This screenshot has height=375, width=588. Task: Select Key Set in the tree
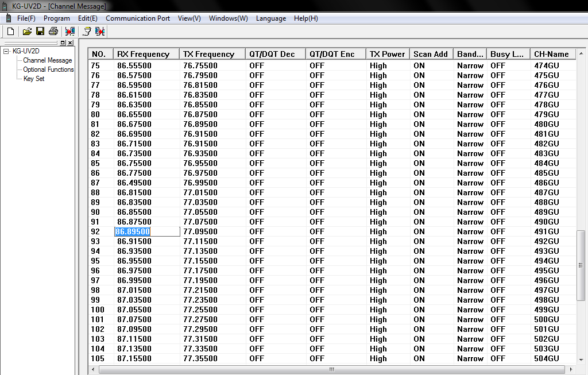34,79
